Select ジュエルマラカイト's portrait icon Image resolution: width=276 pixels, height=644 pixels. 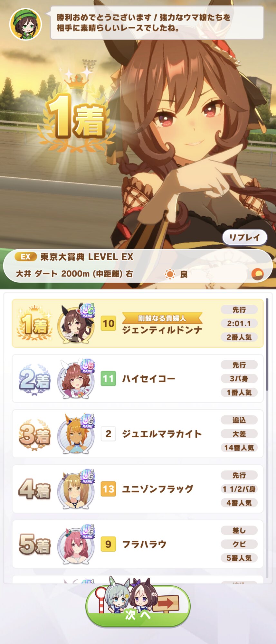76,434
